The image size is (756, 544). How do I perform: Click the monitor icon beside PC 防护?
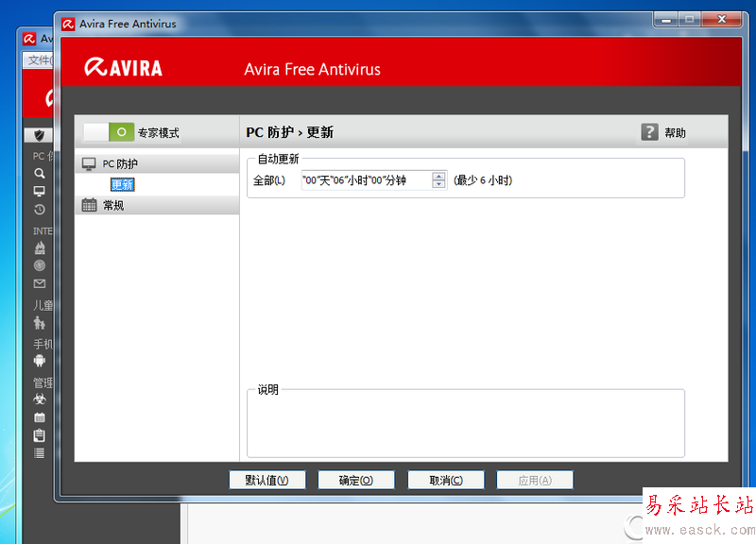tap(89, 163)
